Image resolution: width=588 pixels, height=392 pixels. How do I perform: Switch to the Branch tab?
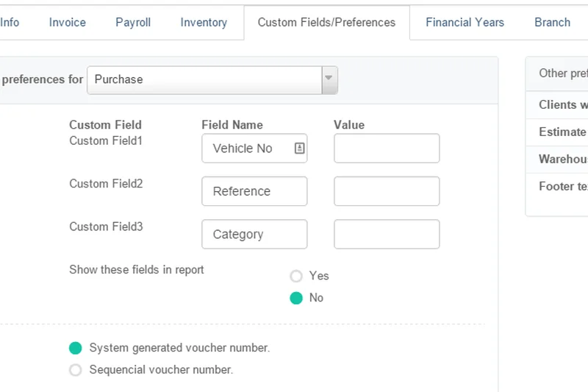click(x=552, y=22)
